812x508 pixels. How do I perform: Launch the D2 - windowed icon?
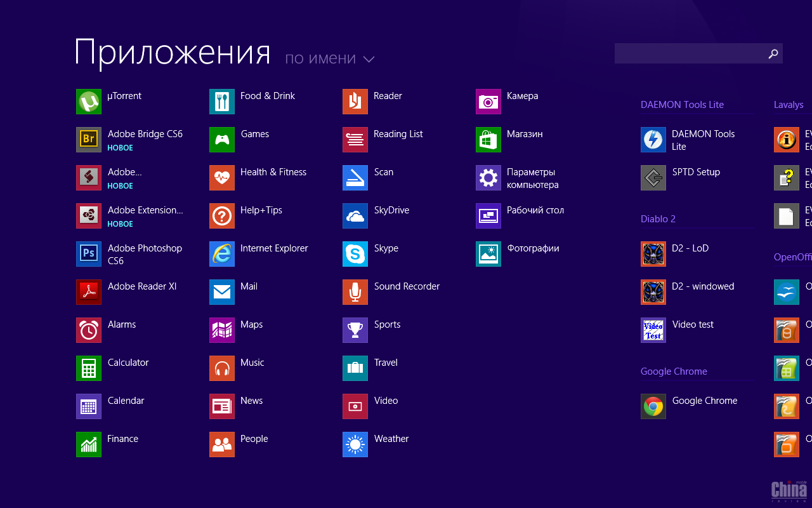653,292
